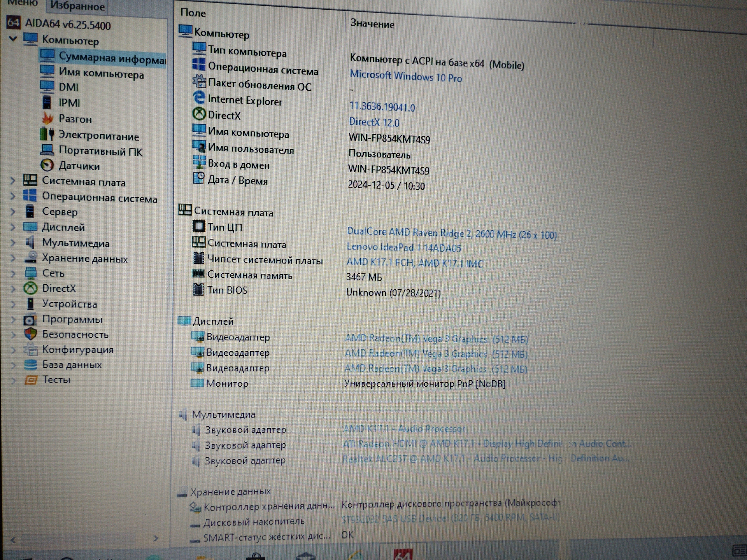This screenshot has height=560, width=747.
Task: Select the Суммарная информация tree icon
Action: click(47, 55)
